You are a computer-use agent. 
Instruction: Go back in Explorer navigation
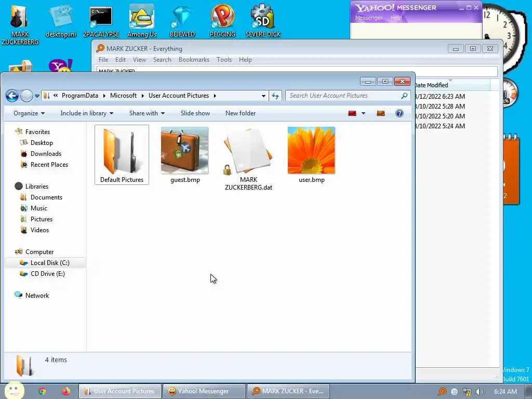12,96
